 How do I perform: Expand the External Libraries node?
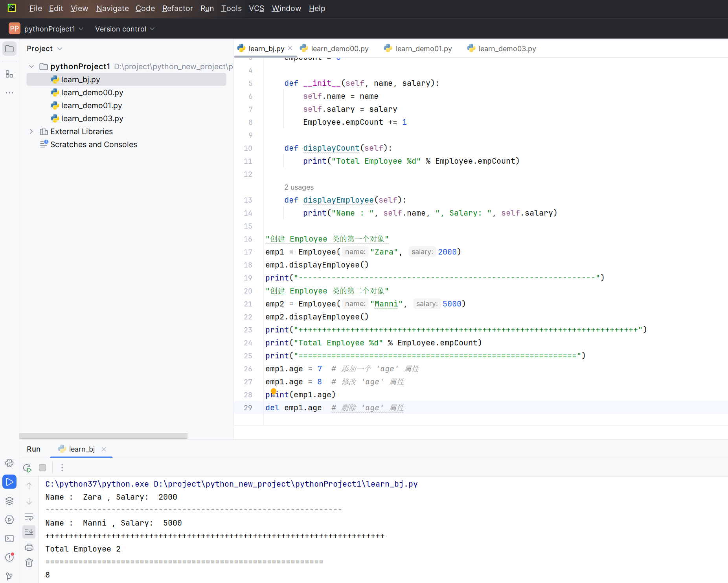click(31, 131)
